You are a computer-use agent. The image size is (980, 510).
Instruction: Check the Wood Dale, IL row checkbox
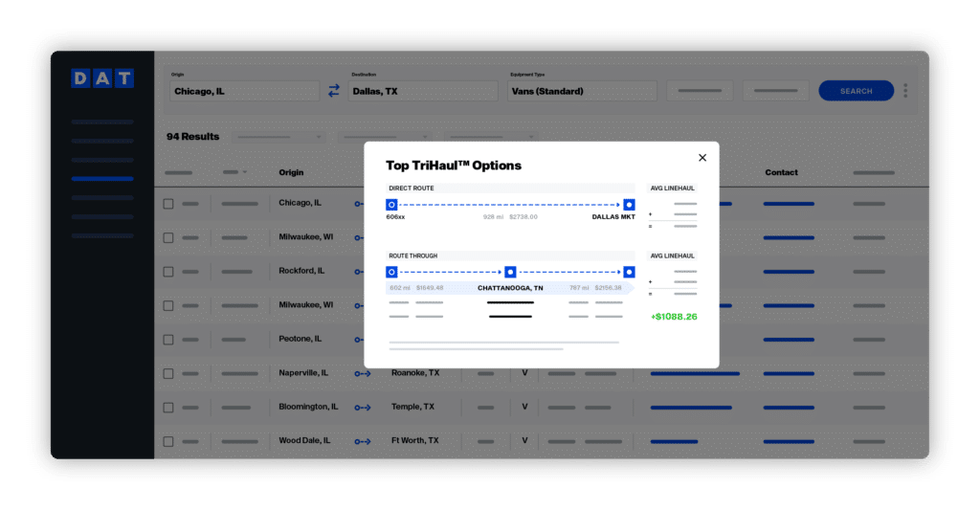[168, 441]
